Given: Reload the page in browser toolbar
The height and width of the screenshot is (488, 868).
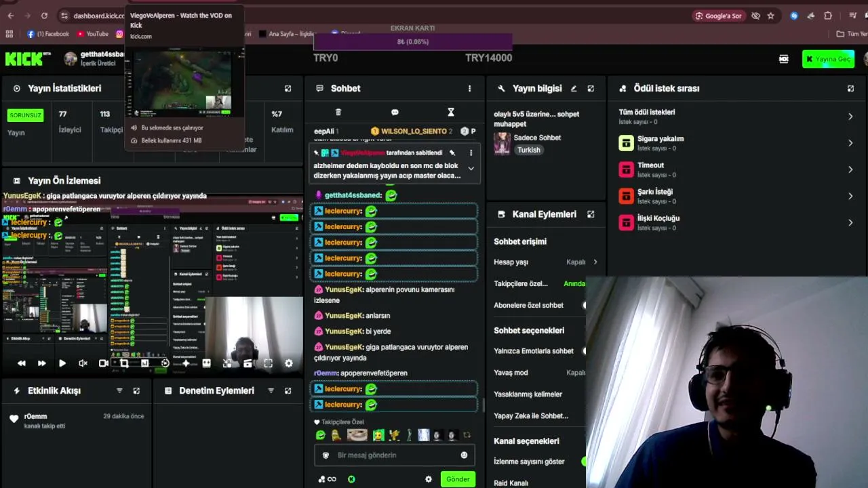Looking at the screenshot, I should [x=44, y=16].
